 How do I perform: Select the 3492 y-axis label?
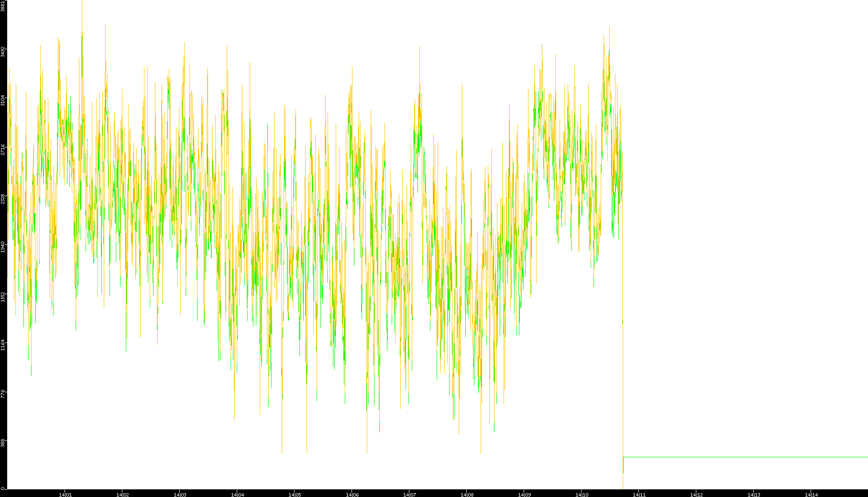click(x=3, y=52)
